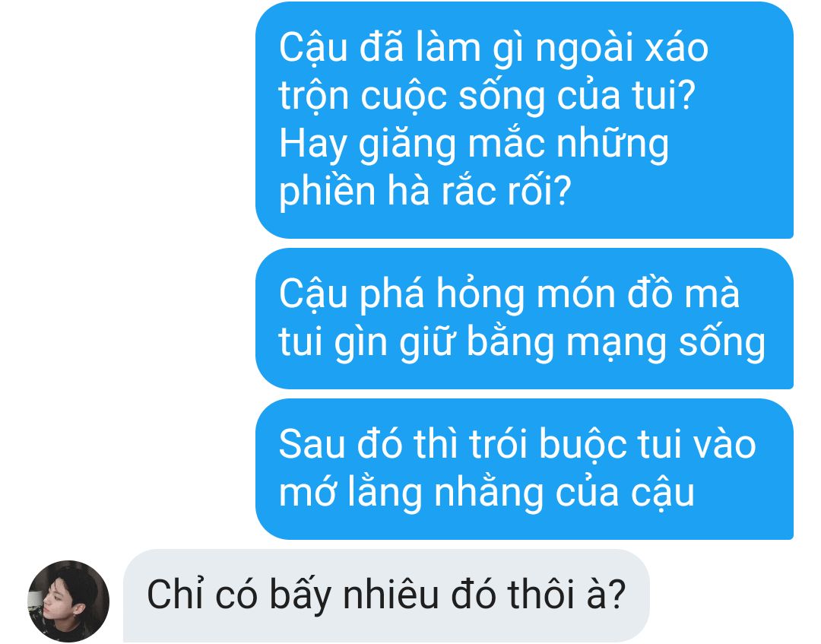Image resolution: width=821 pixels, height=644 pixels.
Task: Click the line 'Hay giăng mắc những'
Action: click(474, 145)
